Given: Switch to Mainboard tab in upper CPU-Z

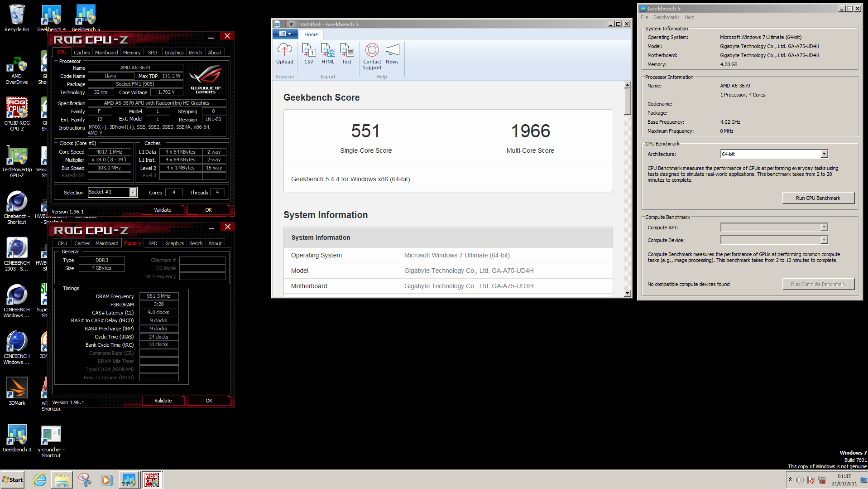Looking at the screenshot, I should [106, 53].
